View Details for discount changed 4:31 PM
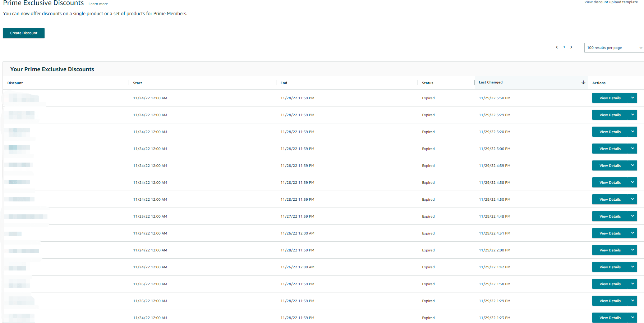Viewport: 644px width, 323px height. (x=610, y=233)
